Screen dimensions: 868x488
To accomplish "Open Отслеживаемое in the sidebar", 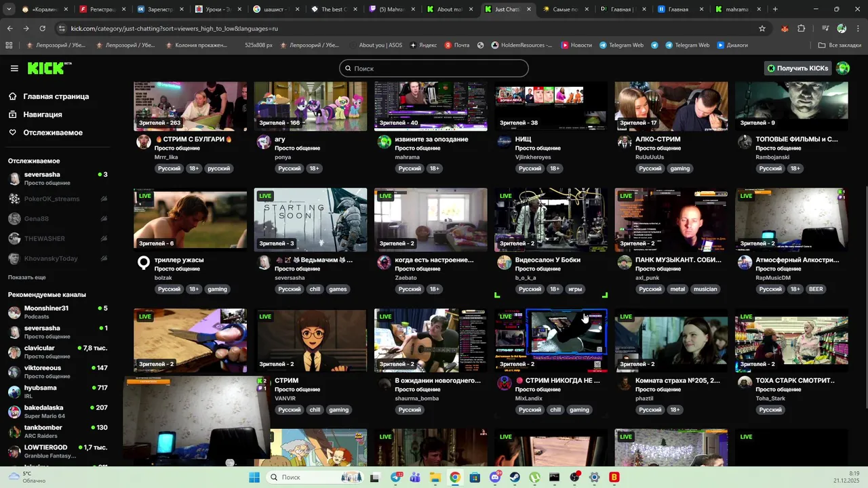I will [x=53, y=132].
